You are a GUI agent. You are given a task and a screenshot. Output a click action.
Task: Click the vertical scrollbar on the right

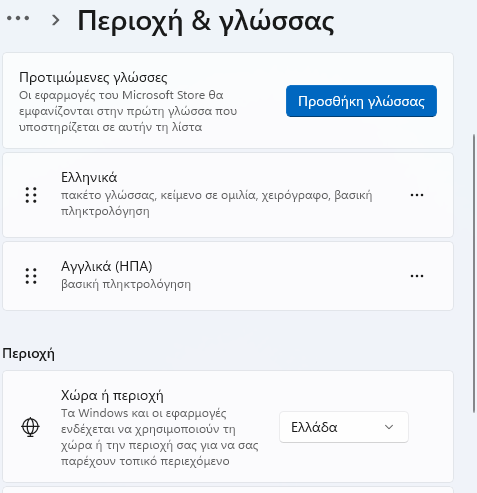[474, 273]
